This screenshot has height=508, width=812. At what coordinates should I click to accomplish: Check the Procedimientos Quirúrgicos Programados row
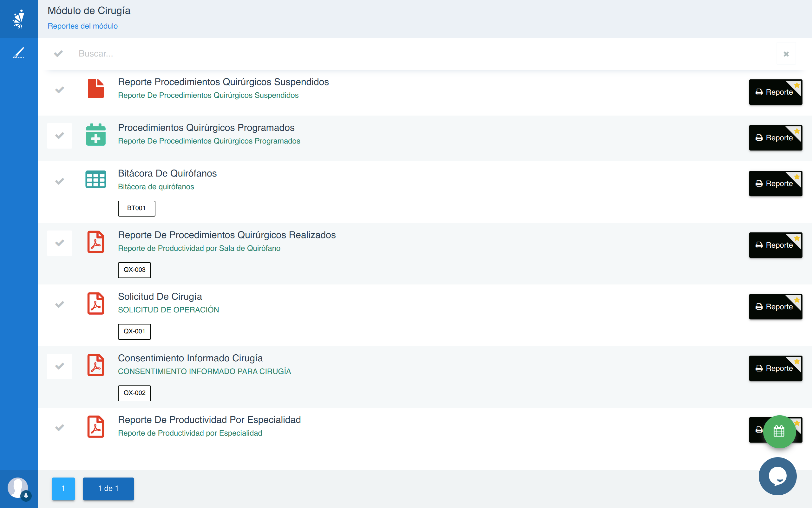point(59,136)
